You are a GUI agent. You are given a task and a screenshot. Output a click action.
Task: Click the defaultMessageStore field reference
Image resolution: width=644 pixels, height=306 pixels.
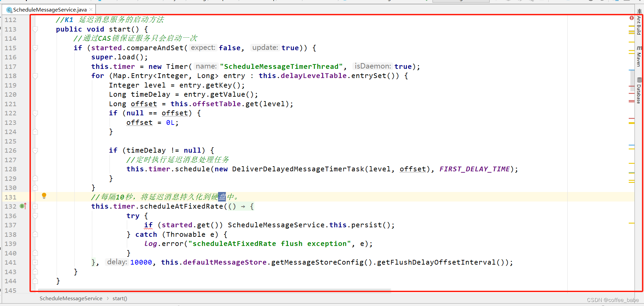click(225, 262)
